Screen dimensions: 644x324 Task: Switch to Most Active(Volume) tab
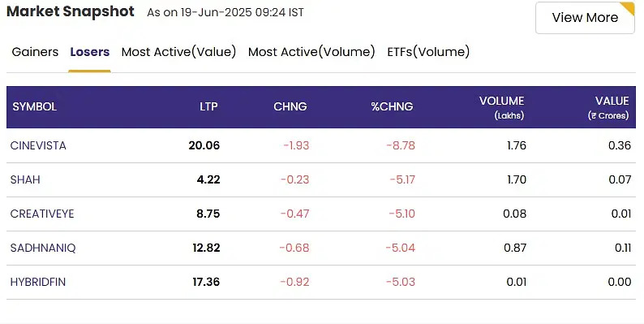[x=311, y=52]
